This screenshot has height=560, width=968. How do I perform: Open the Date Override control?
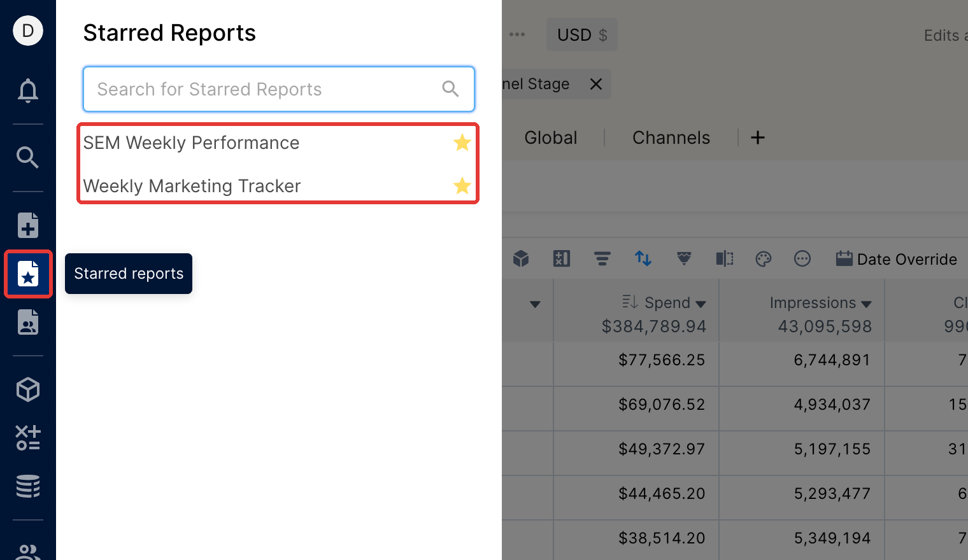click(x=896, y=259)
